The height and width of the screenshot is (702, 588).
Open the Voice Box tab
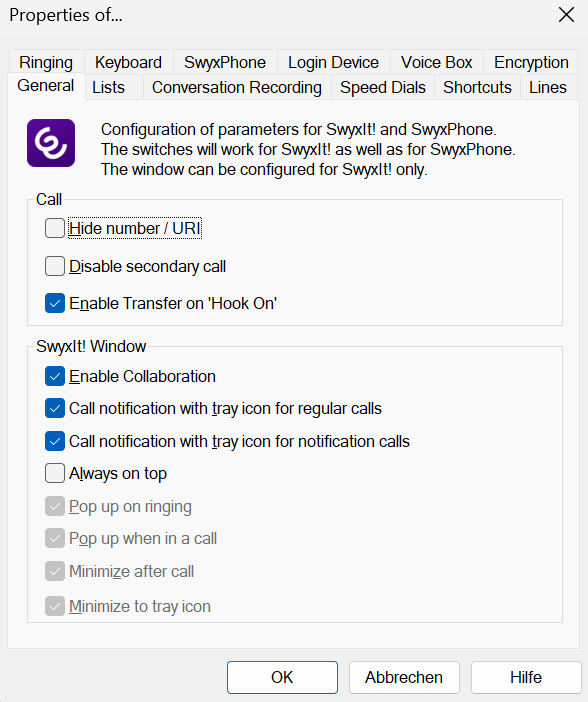[x=437, y=62]
